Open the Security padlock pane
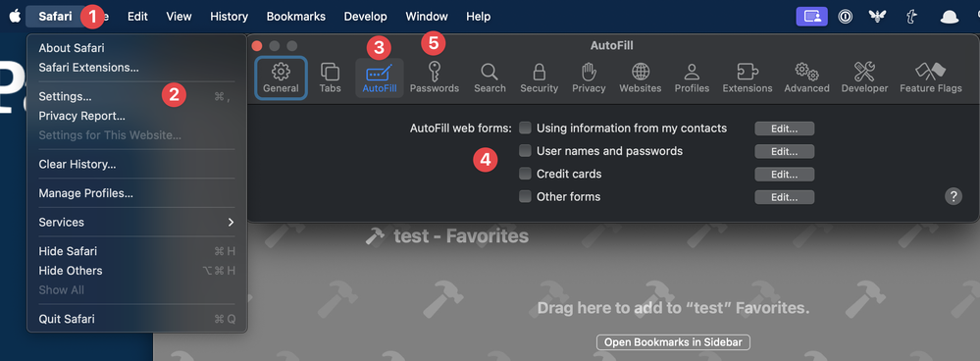 pos(539,77)
